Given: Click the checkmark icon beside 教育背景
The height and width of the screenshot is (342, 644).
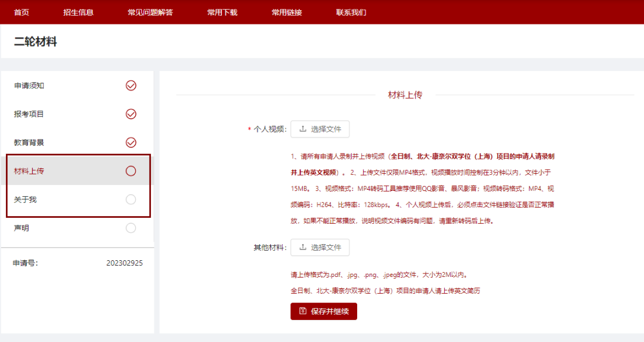Looking at the screenshot, I should click(x=131, y=142).
